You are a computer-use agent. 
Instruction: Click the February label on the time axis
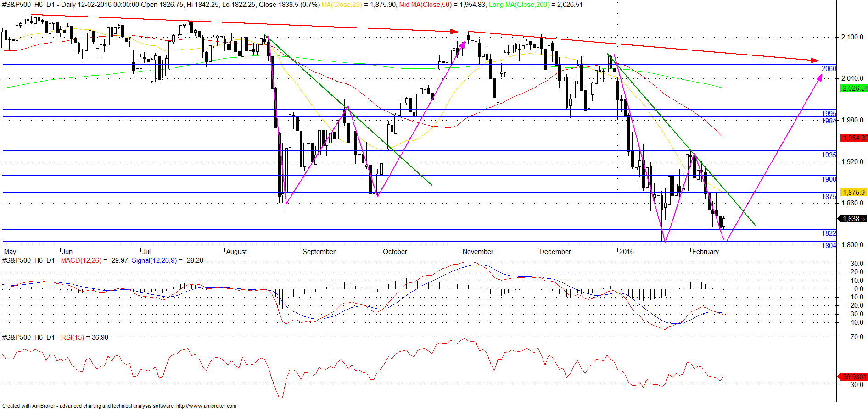(x=706, y=252)
